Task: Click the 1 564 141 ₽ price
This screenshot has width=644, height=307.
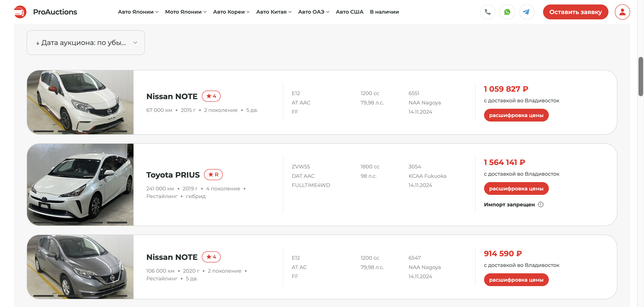Action: click(504, 162)
